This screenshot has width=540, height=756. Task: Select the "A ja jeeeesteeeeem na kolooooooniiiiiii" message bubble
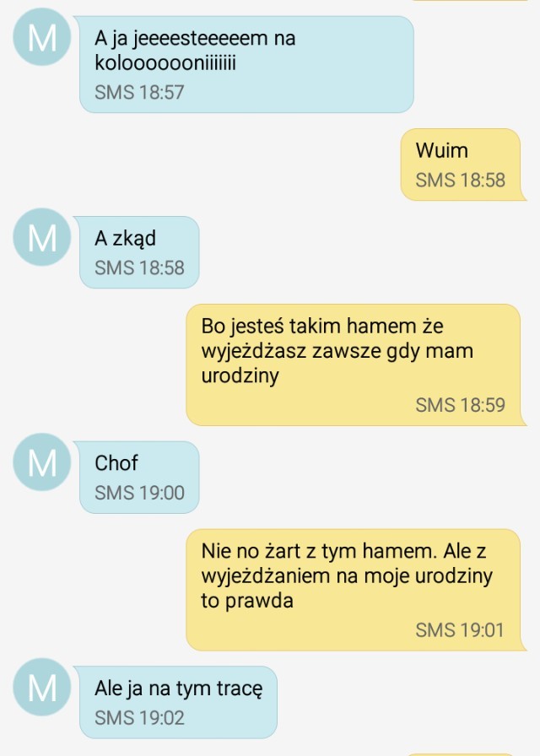(x=246, y=65)
